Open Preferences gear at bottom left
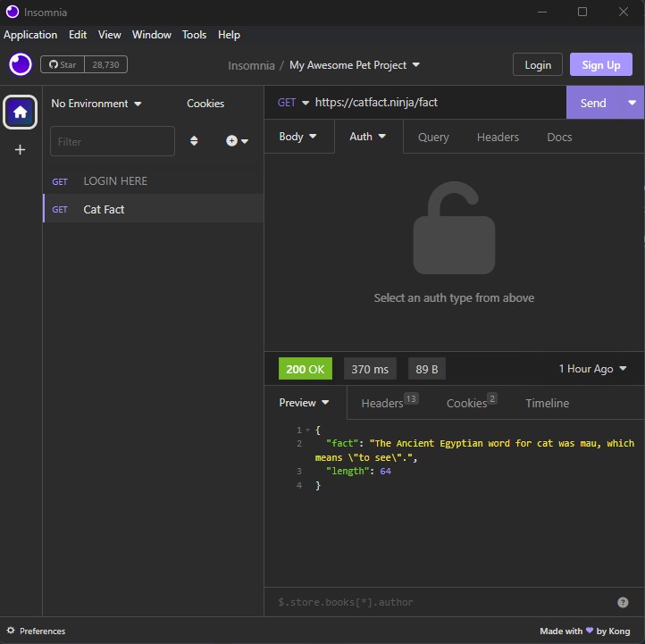645x644 pixels. pos(37,631)
